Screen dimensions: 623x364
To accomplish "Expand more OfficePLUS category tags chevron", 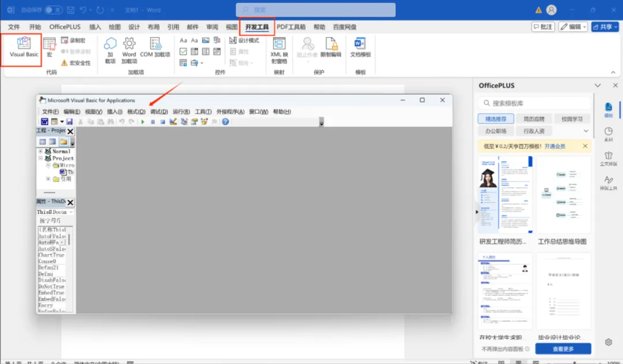I will (x=586, y=131).
